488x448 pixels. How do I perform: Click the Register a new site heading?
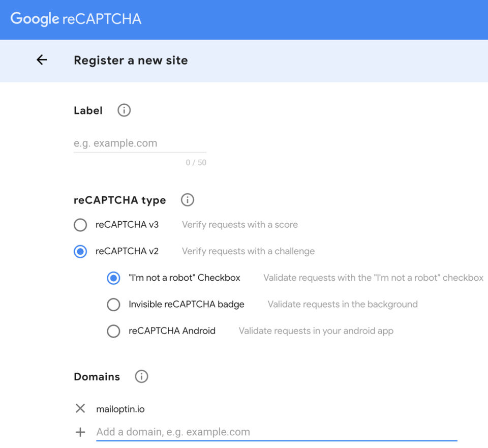(x=131, y=61)
